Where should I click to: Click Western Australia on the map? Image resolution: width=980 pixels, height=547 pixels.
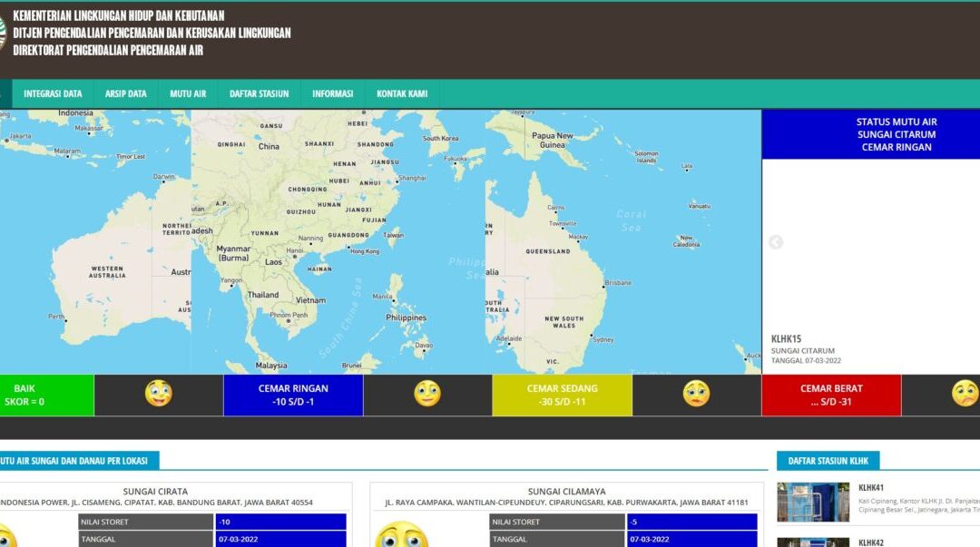[x=107, y=272]
